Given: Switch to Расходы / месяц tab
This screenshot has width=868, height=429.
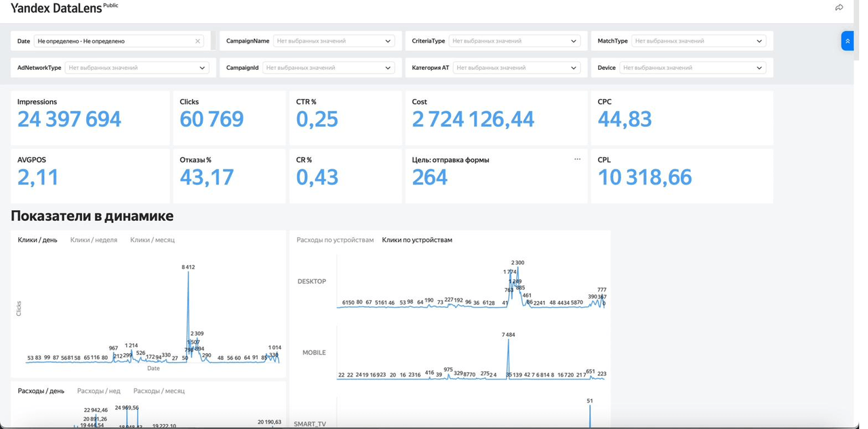Looking at the screenshot, I should point(159,391).
